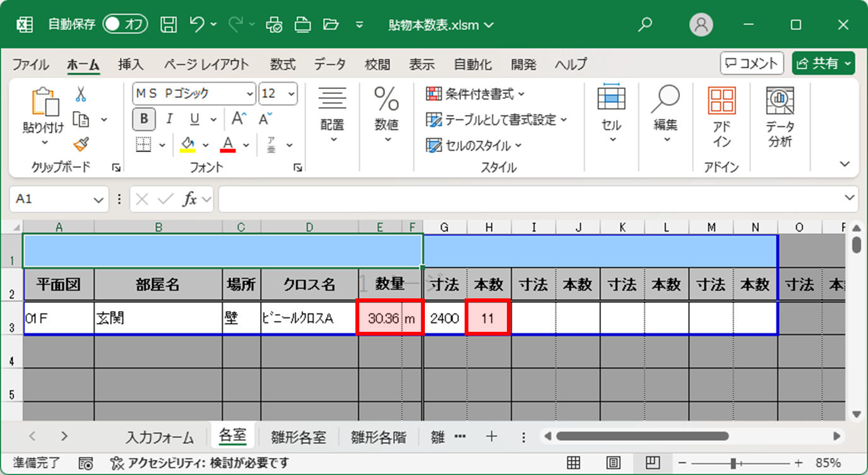
Task: Click the Comments (コメント) button
Action: [x=752, y=63]
